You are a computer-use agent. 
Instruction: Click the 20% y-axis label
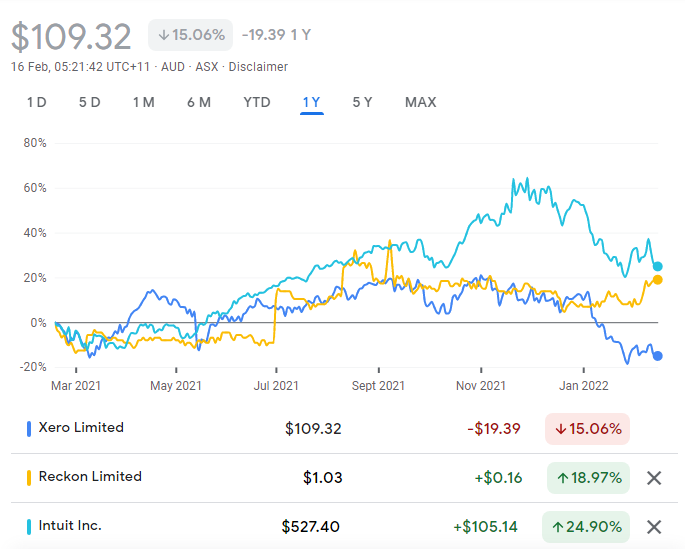[35, 278]
